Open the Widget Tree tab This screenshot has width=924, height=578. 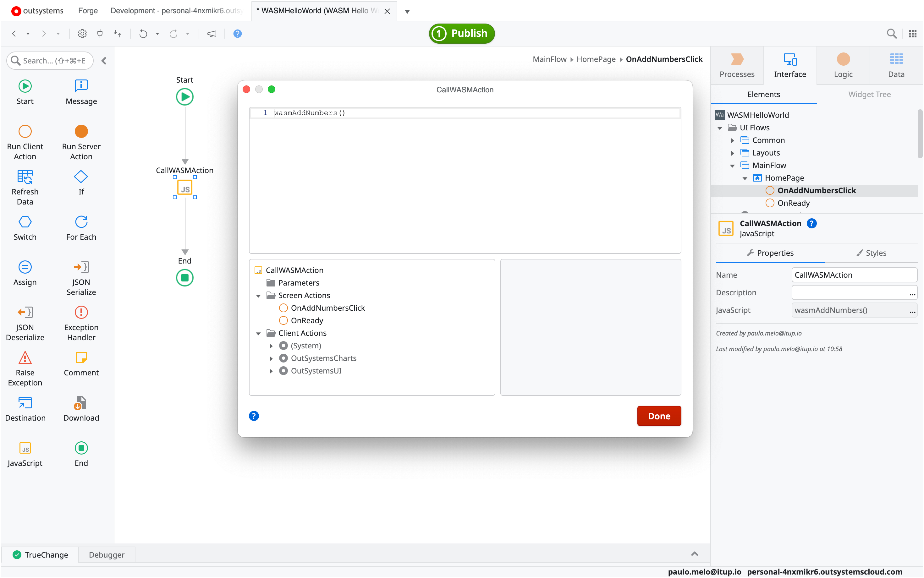point(869,95)
